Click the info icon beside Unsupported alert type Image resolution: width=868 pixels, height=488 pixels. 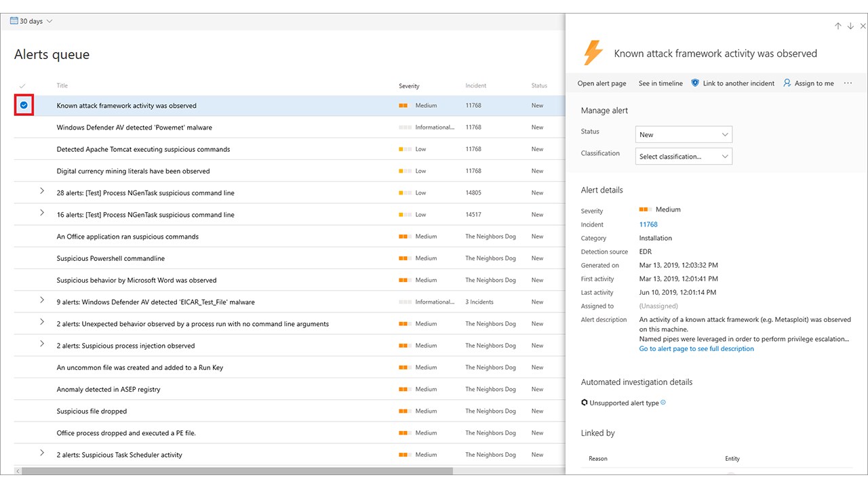663,403
